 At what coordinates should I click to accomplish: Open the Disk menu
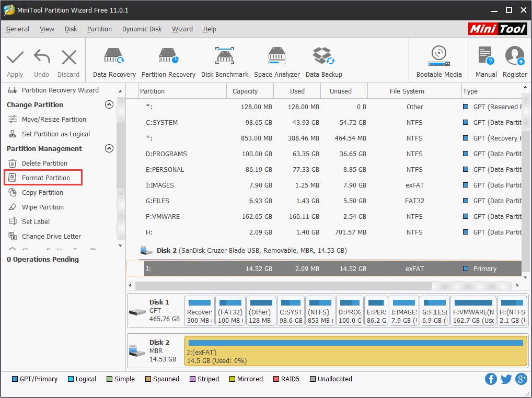(71, 29)
